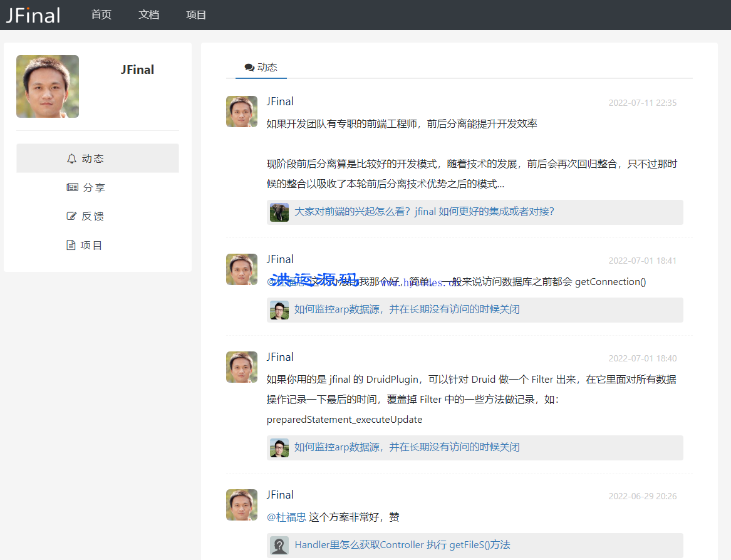Click JFinal author name on 18:40 post
This screenshot has height=560, width=731.
[280, 357]
